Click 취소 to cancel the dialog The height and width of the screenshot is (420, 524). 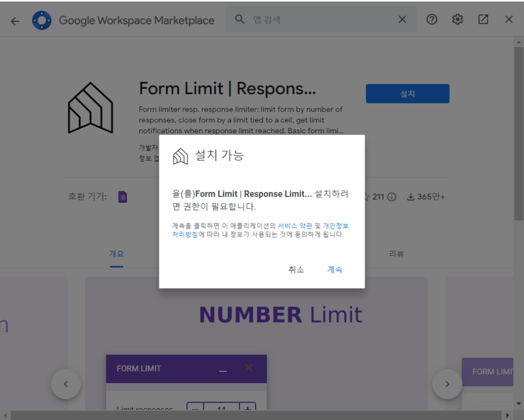click(296, 270)
